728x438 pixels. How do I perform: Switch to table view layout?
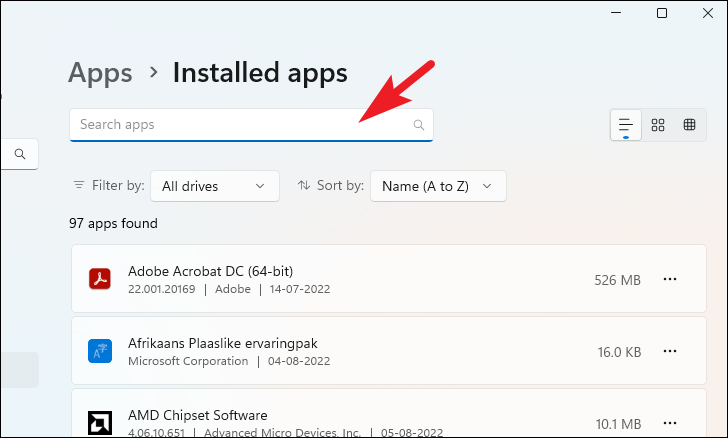(689, 124)
